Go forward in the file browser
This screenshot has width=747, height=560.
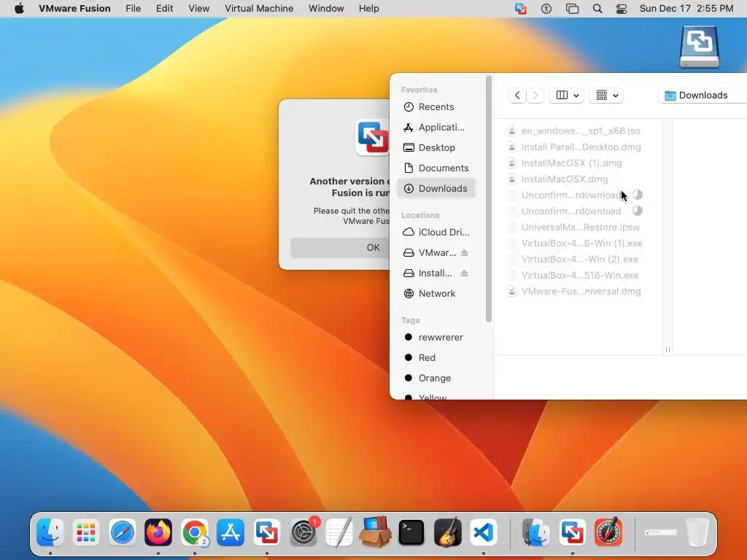(535, 96)
